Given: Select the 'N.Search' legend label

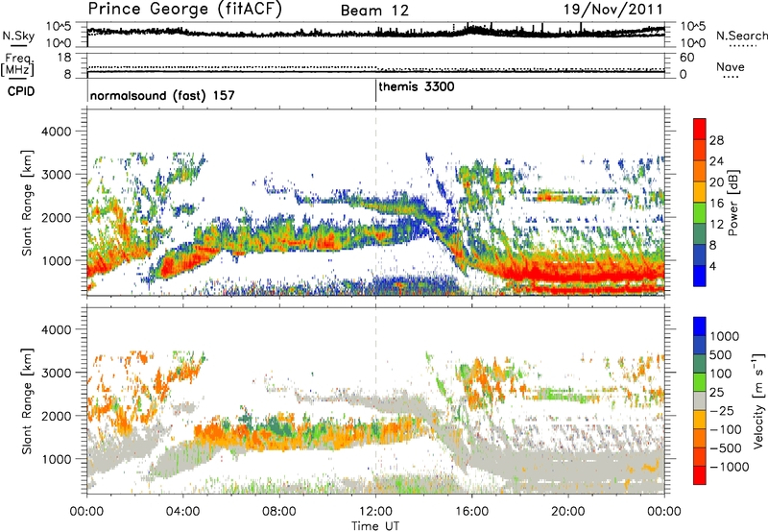Looking at the screenshot, I should (x=741, y=36).
